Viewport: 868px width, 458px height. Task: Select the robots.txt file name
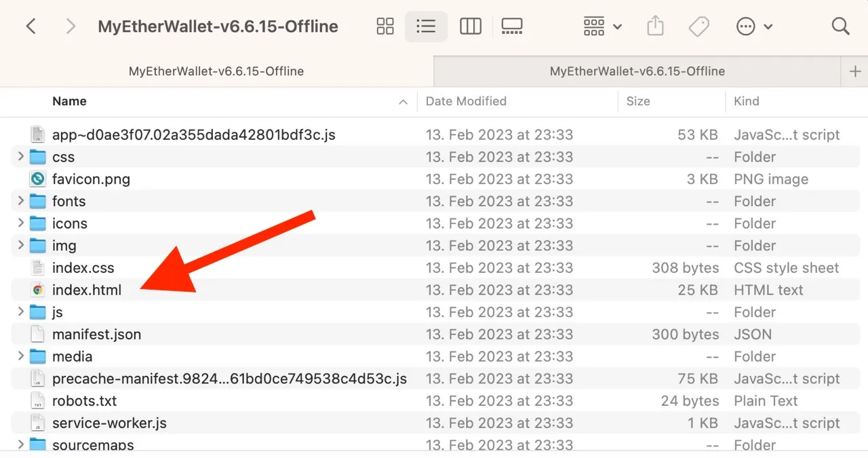[84, 400]
